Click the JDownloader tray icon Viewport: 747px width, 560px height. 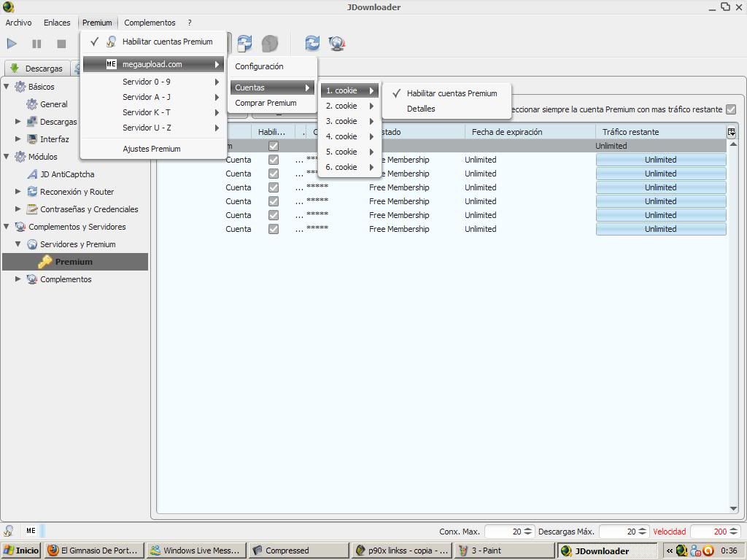click(x=682, y=551)
